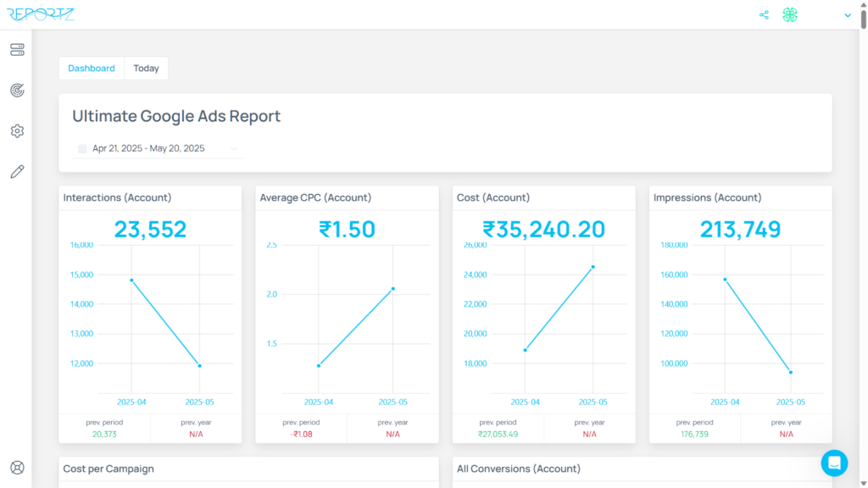Screen dimensions: 868x488
Task: Click the 2025-05 point in Interactions chart
Action: (x=200, y=366)
